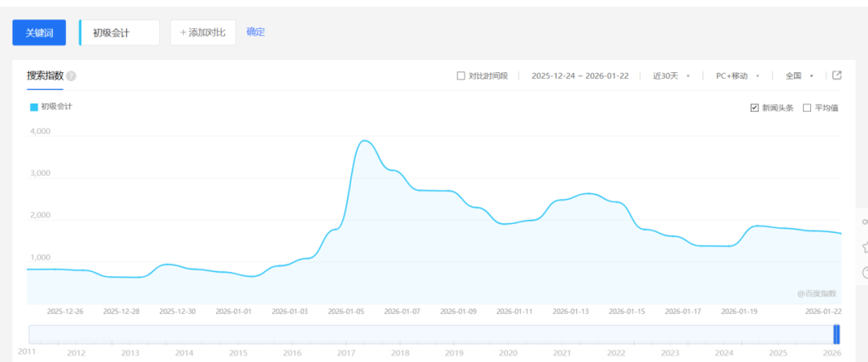Open the 全国 region dropdown
The image size is (868, 362).
(x=799, y=76)
